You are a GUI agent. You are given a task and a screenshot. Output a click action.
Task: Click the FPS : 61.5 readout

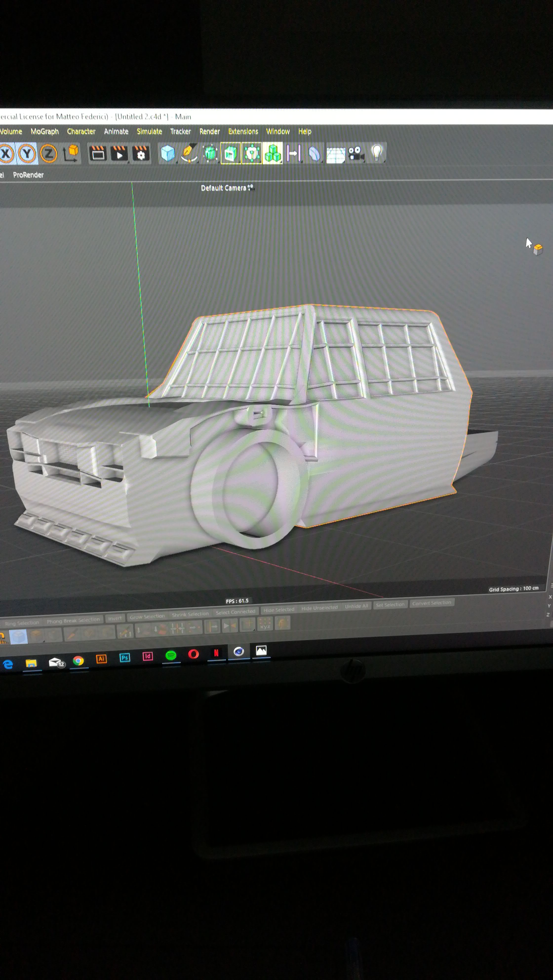click(237, 601)
